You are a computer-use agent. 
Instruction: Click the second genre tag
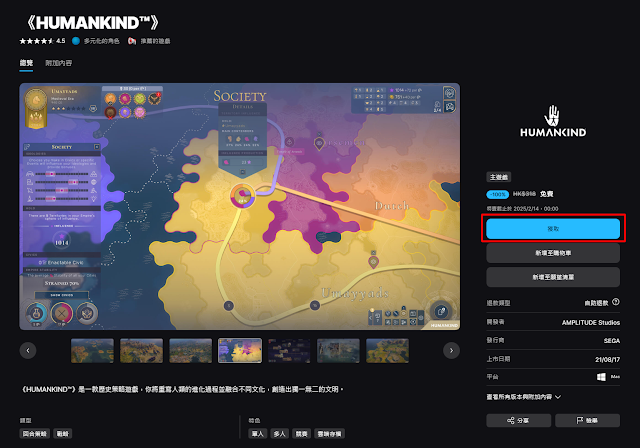62,434
